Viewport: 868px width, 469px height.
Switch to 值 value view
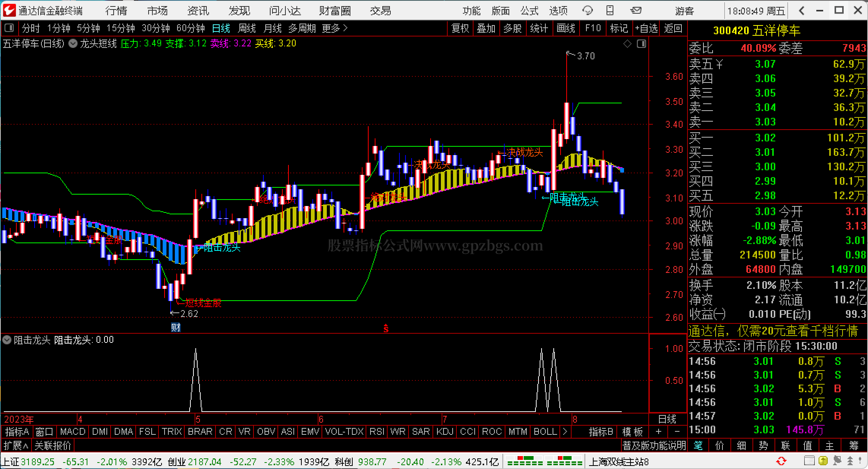pyautogui.click(x=808, y=445)
